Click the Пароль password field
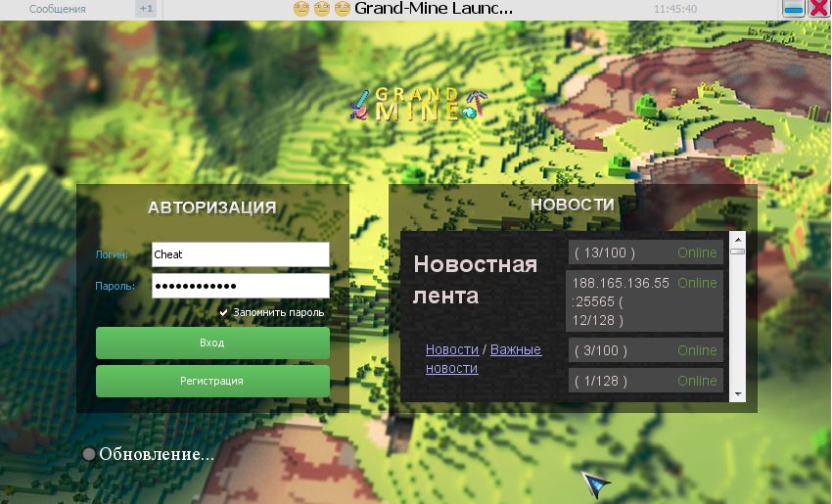 coord(241,286)
